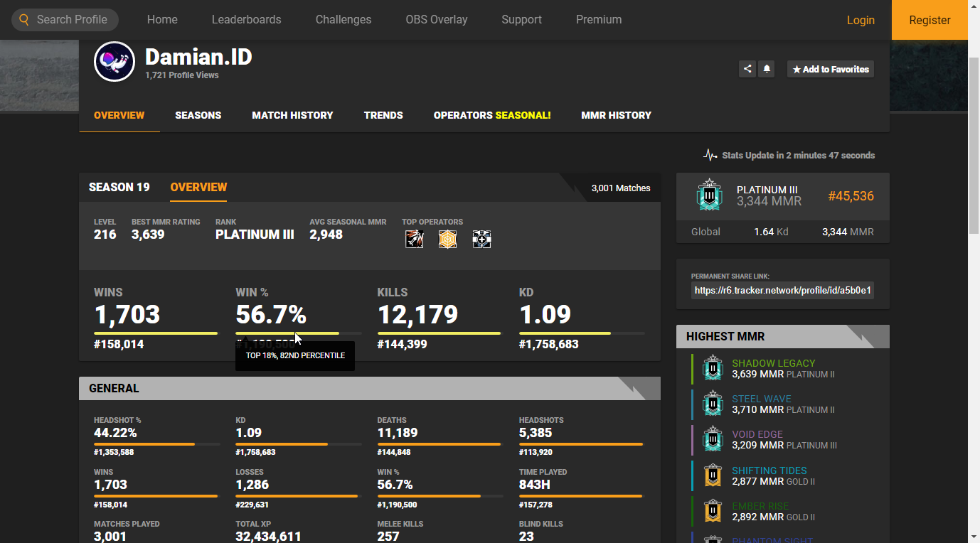Switch to the MMR History tab
Image resolution: width=980 pixels, height=543 pixels.
coord(616,115)
